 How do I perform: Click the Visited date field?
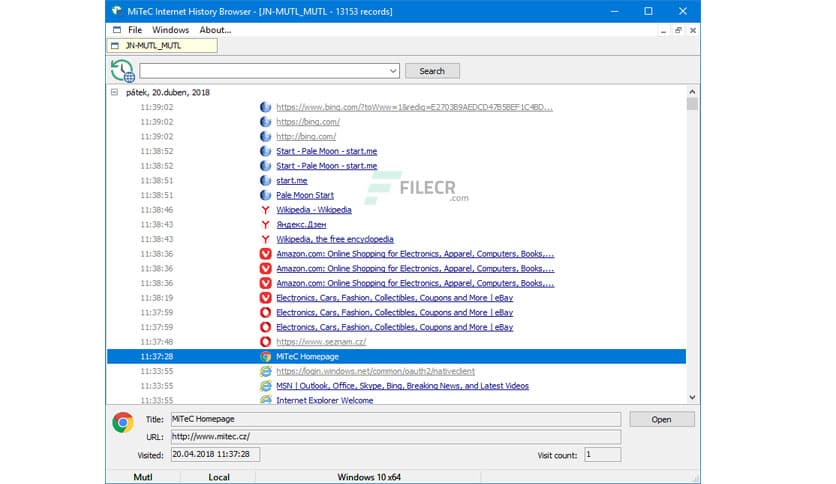tap(215, 454)
